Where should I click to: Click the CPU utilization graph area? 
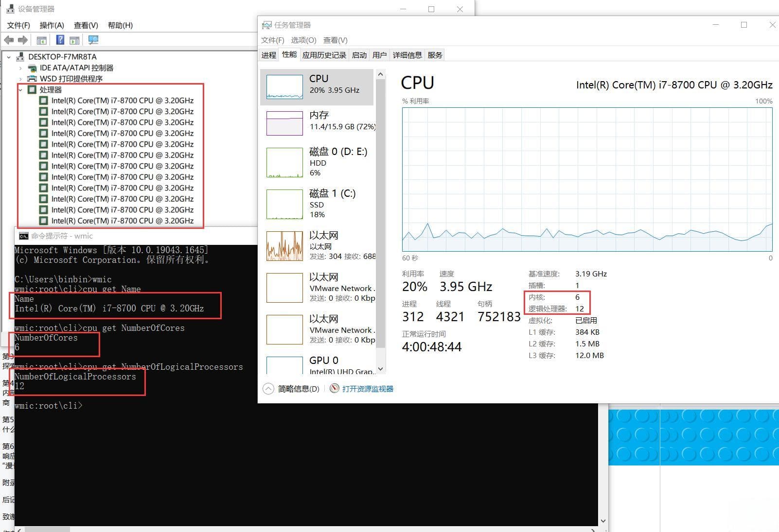pos(587,179)
